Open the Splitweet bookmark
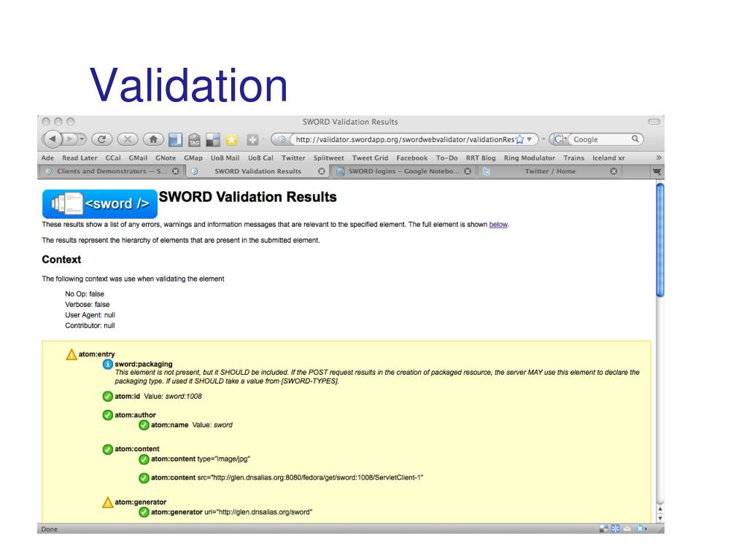747x560 pixels. coord(329,157)
